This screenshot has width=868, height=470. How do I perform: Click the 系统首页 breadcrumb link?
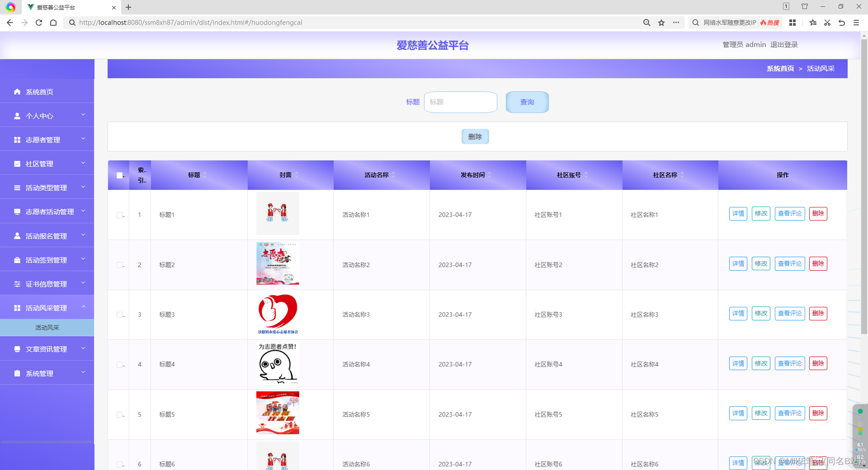pos(780,69)
